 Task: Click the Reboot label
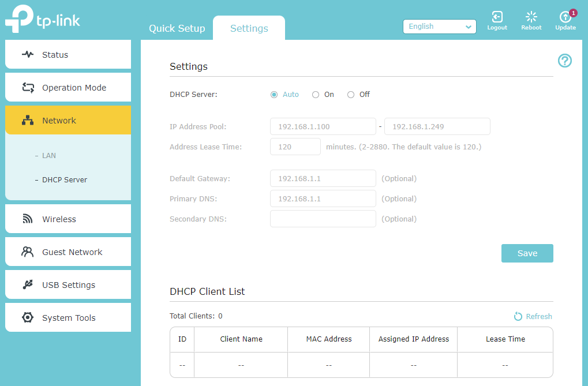click(531, 27)
